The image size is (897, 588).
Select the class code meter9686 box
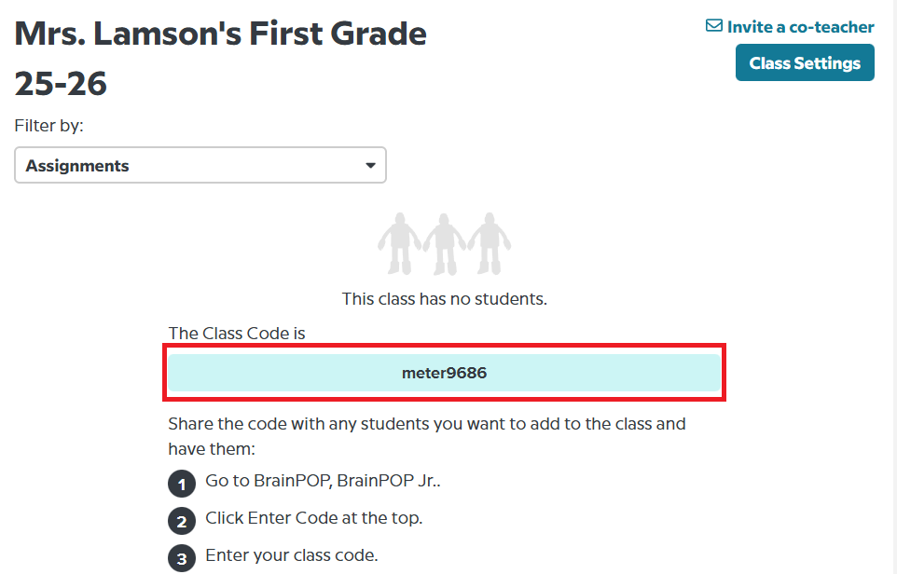click(x=444, y=373)
